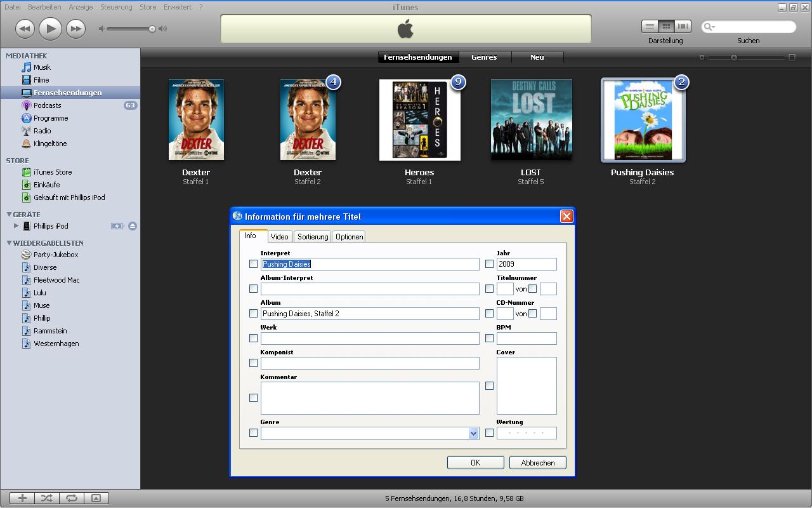This screenshot has width=812, height=508.
Task: Open the Filme library
Action: 41,80
